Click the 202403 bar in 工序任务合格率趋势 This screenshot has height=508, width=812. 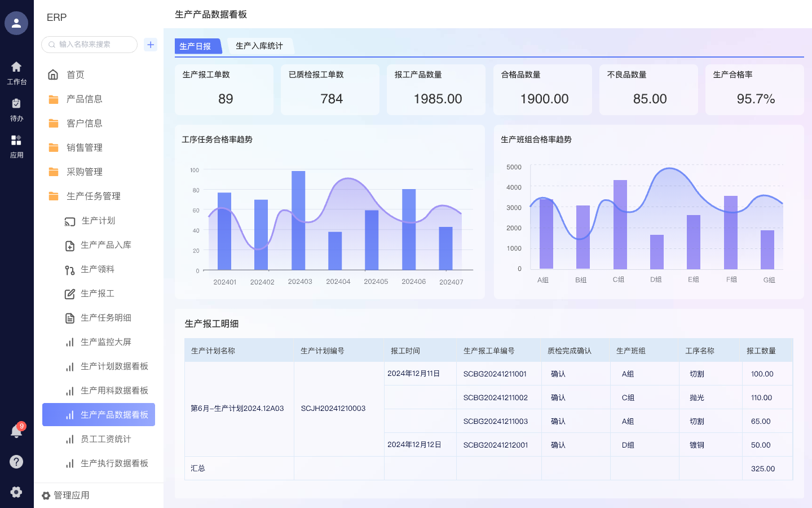298,220
